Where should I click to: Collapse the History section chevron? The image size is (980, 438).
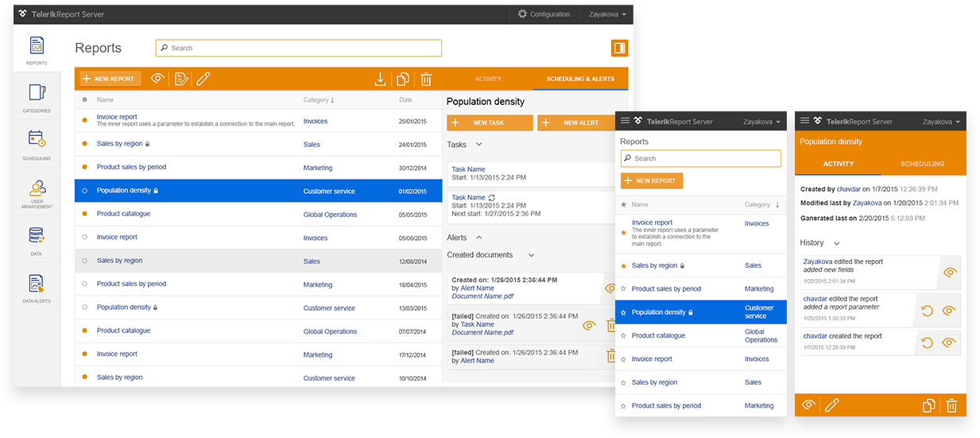pyautogui.click(x=837, y=243)
